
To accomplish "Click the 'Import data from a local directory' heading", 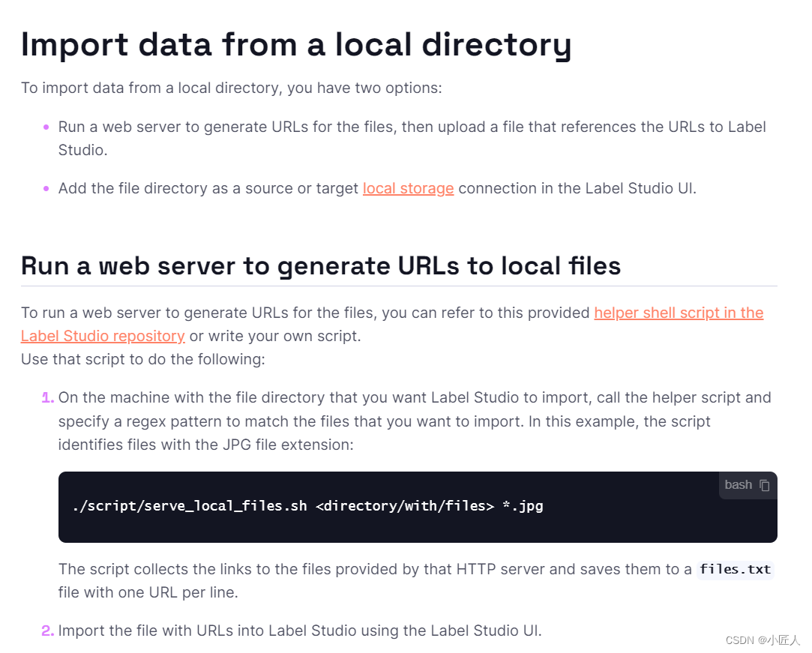I will click(x=296, y=44).
